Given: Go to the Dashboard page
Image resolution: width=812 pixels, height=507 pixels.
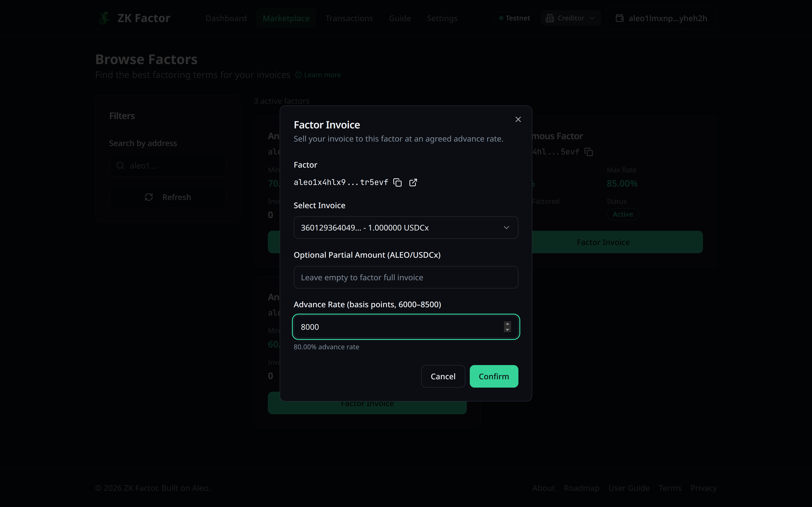Looking at the screenshot, I should [x=226, y=18].
